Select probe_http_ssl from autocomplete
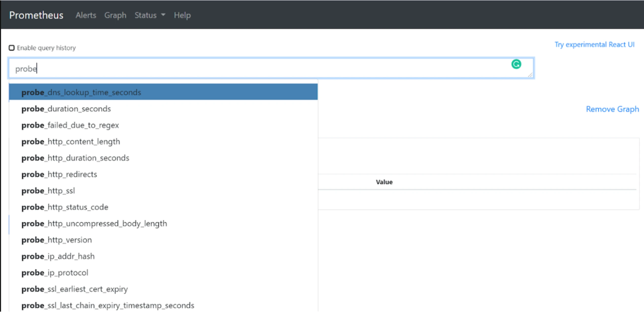The height and width of the screenshot is (324, 644). point(163,191)
